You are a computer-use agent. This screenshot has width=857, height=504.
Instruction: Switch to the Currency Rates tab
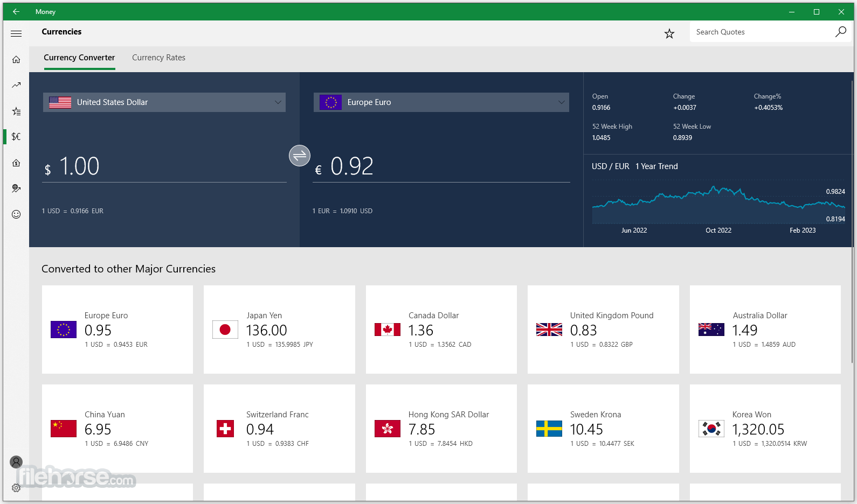point(158,58)
